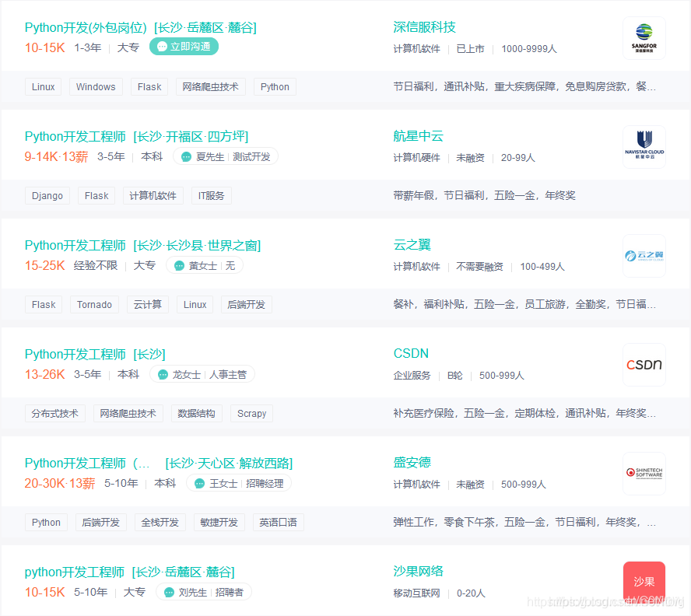Open company page for 航星中云
This screenshot has width=691, height=616.
(418, 136)
